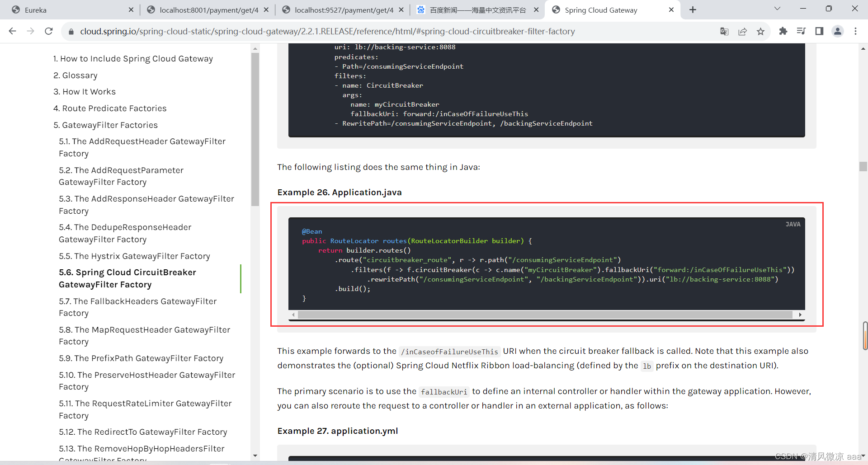868x465 pixels.
Task: Click the '/inCaseofFailureUseThis' inline code
Action: 449,352
